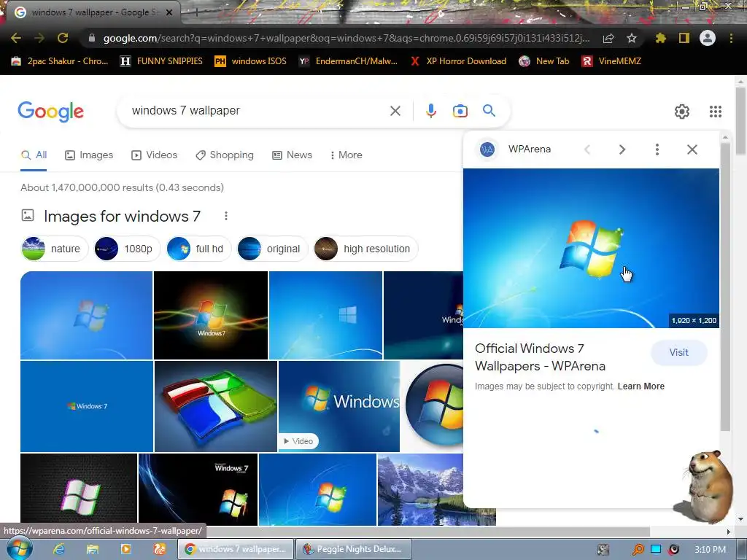The width and height of the screenshot is (747, 560).
Task: Select black Windows 7 glowing logo thumbnail
Action: (x=211, y=315)
